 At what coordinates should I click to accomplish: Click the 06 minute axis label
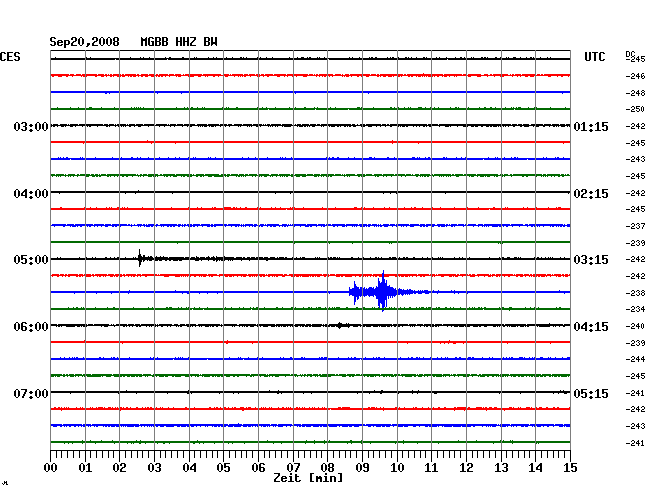(258, 468)
